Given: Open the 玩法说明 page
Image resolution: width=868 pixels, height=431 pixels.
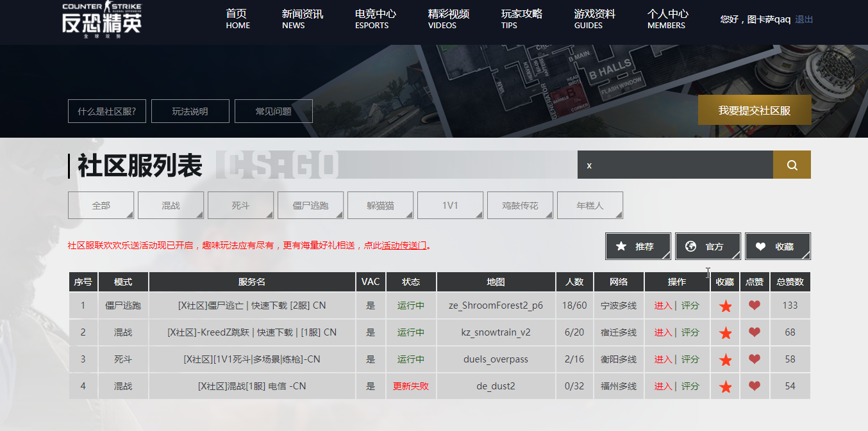Looking at the screenshot, I should [x=190, y=111].
